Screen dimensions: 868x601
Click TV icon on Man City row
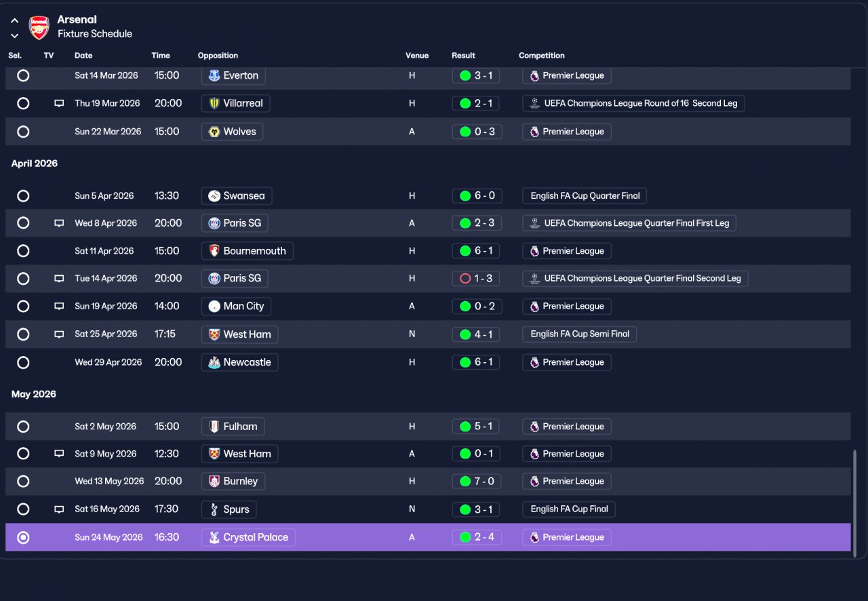59,307
